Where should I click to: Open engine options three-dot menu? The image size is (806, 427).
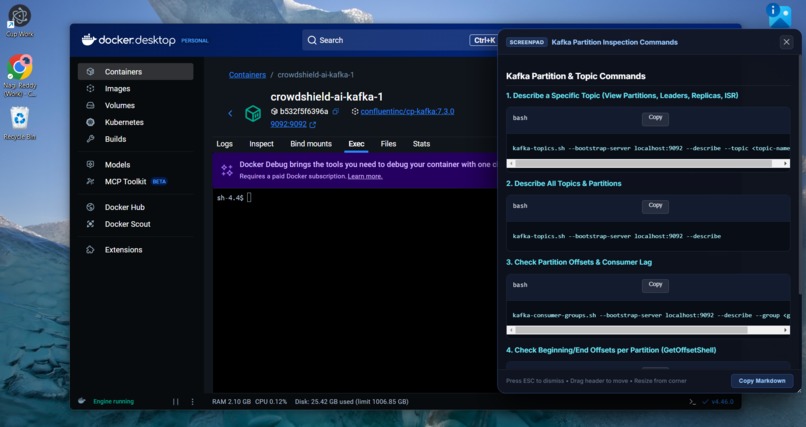pyautogui.click(x=193, y=402)
